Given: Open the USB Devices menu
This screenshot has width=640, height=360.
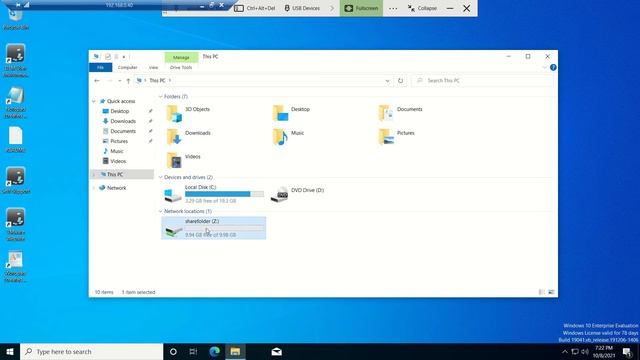Looking at the screenshot, I should [302, 8].
